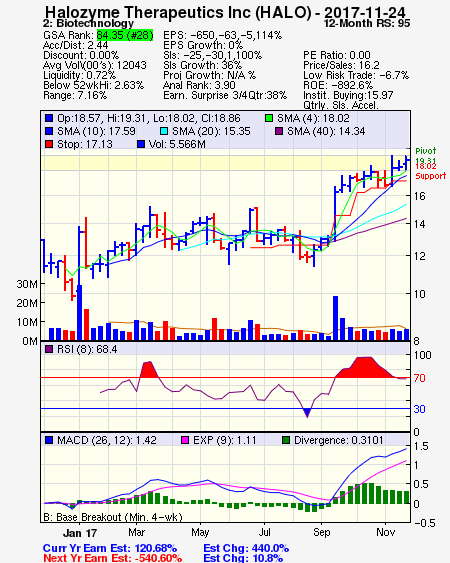The width and height of the screenshot is (450, 563).
Task: Click the 'ROE: -892.6%' text
Action: (338, 85)
